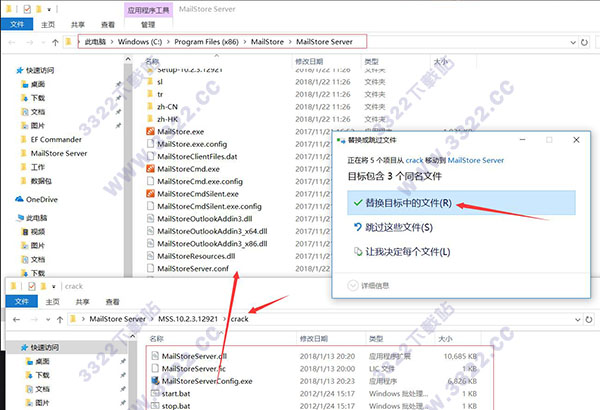Open the 主页 ribbon tab in MailStore Server window
This screenshot has width=600, height=410.
point(48,25)
